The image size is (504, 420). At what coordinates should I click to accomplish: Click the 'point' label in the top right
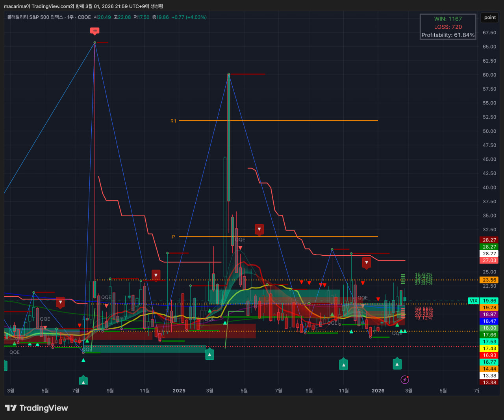coord(490,17)
